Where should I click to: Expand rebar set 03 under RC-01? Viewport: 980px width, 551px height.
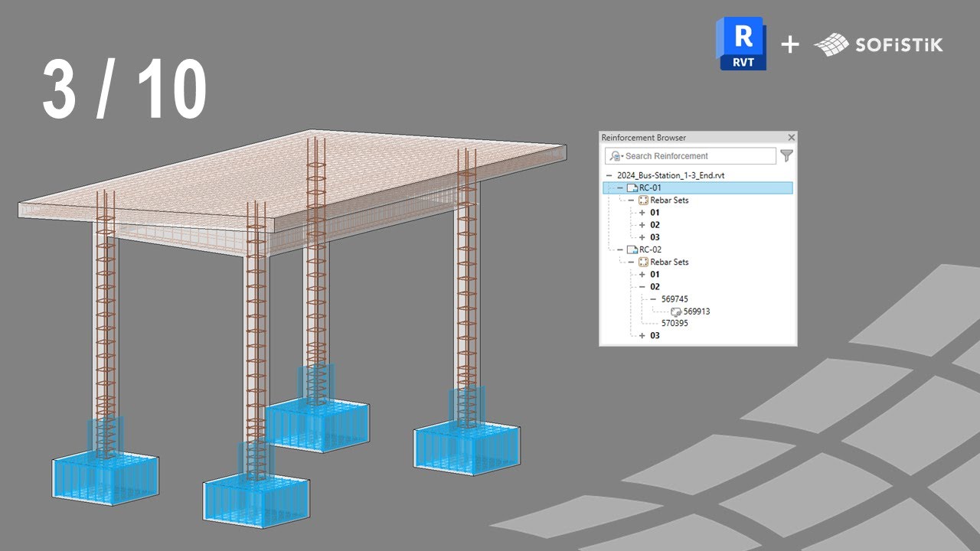coord(642,237)
